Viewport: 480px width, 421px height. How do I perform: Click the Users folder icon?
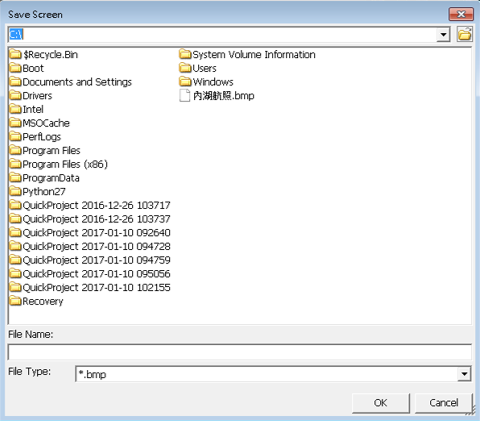coord(185,68)
